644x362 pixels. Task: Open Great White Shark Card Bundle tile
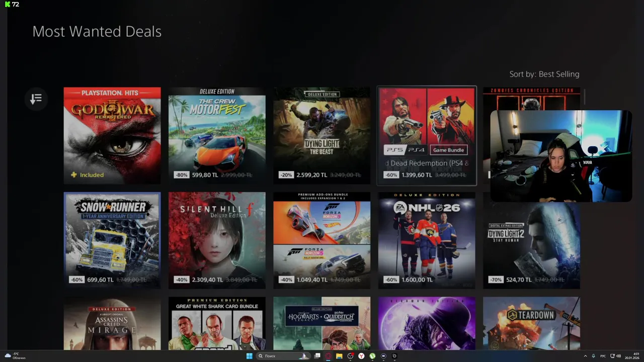[x=217, y=323]
